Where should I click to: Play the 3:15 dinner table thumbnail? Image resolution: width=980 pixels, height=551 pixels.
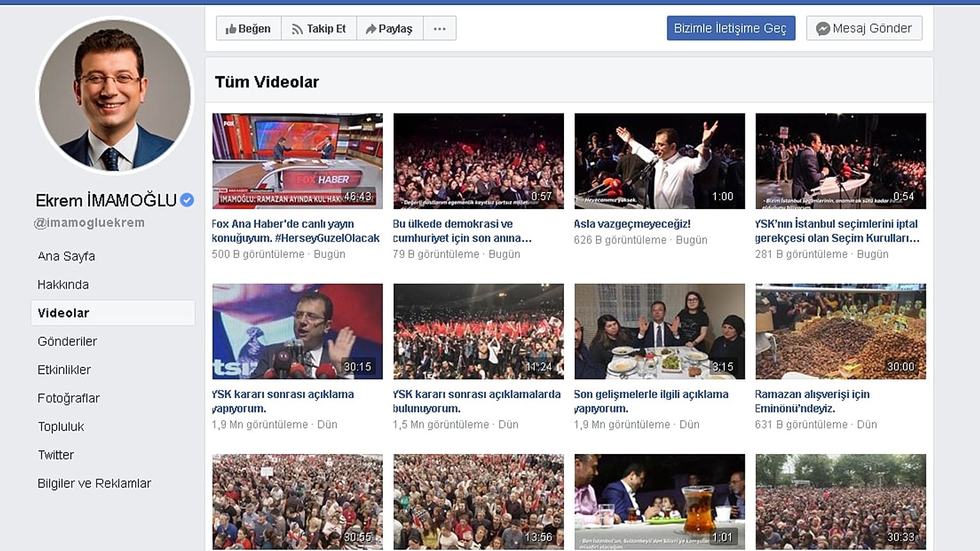tap(660, 332)
